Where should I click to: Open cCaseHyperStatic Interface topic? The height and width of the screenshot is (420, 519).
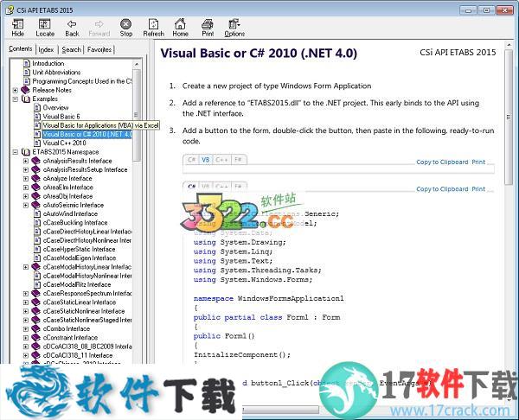coord(79,249)
